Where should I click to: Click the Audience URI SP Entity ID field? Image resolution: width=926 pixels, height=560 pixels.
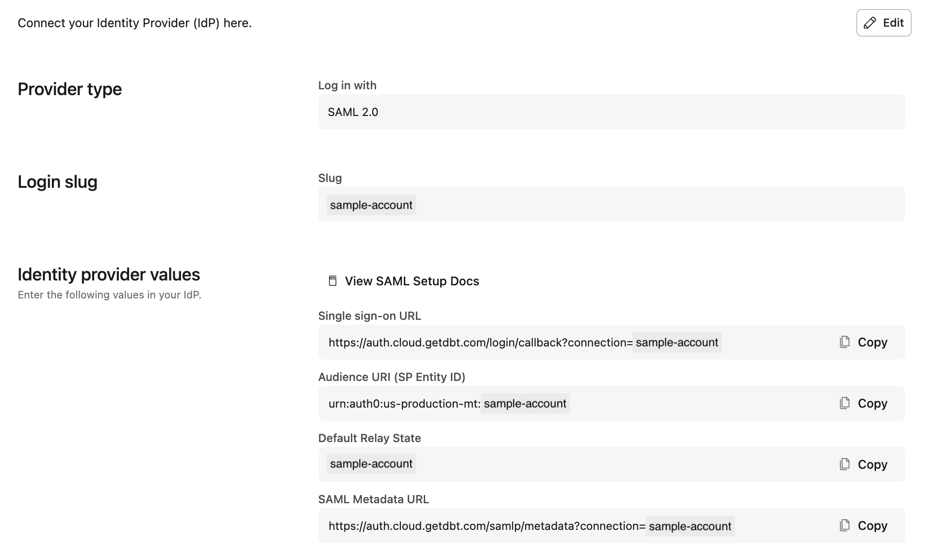point(534,403)
